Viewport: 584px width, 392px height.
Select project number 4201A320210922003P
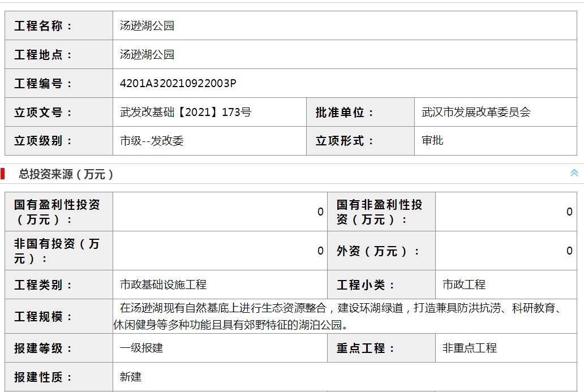(178, 83)
